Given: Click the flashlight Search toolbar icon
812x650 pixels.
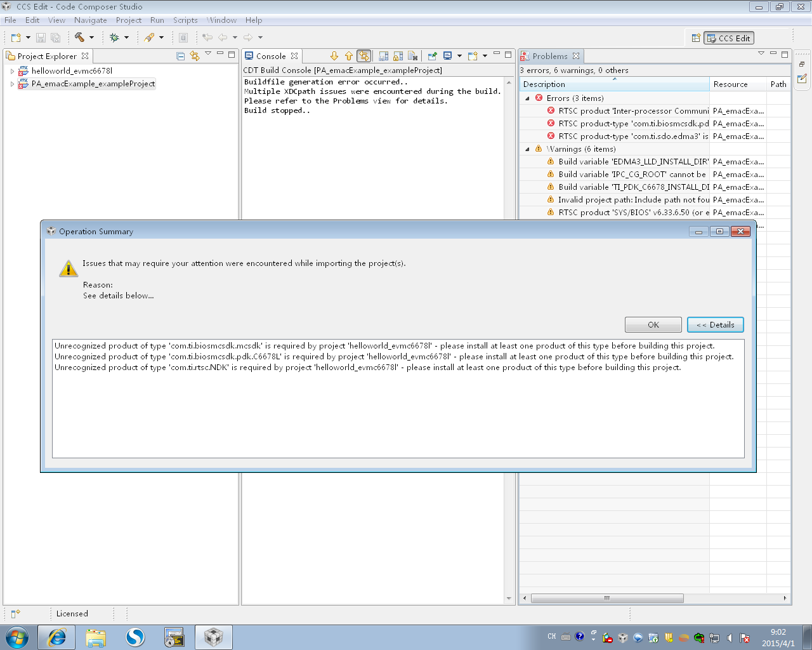Looking at the screenshot, I should click(149, 37).
